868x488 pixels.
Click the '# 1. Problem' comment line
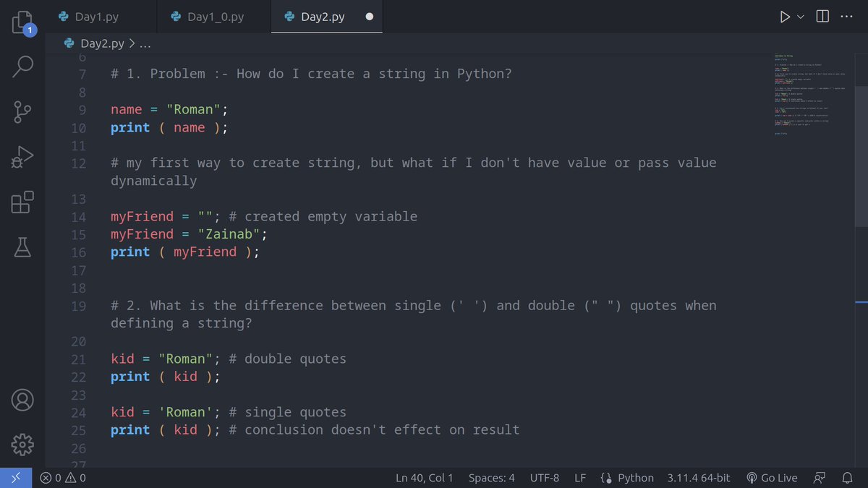312,74
